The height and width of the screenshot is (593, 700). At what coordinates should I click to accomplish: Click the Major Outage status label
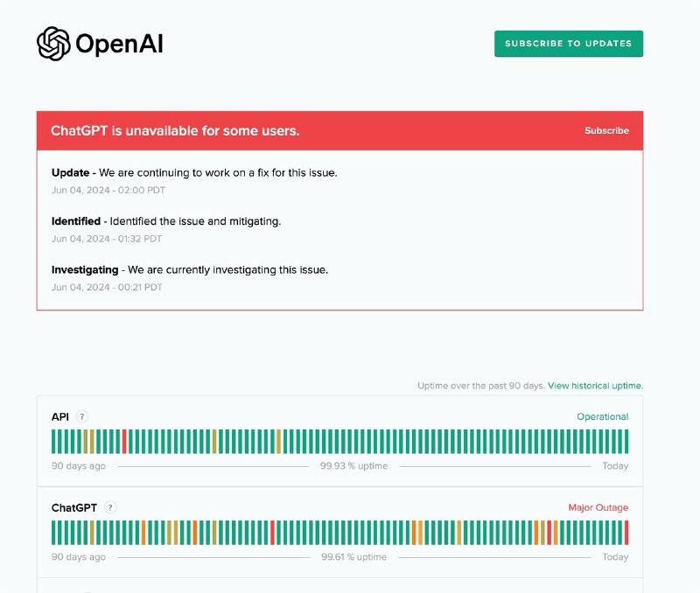coord(597,507)
